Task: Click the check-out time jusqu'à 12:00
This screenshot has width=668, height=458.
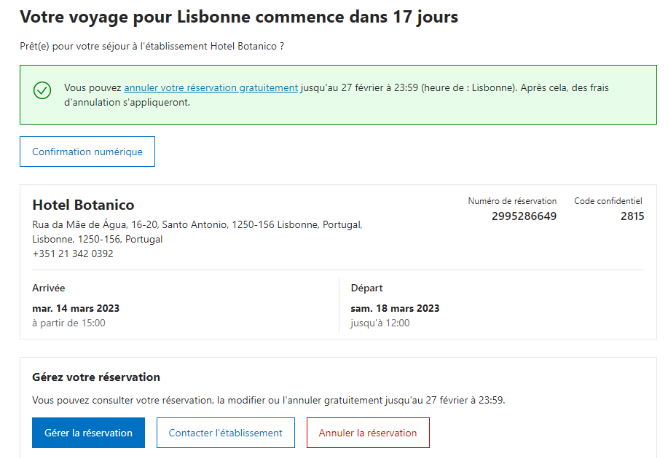Action: click(x=380, y=323)
